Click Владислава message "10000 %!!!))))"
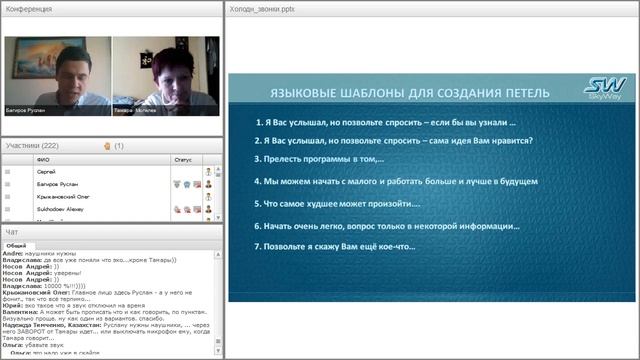Viewport: 640px width, 360px height. click(x=44, y=286)
